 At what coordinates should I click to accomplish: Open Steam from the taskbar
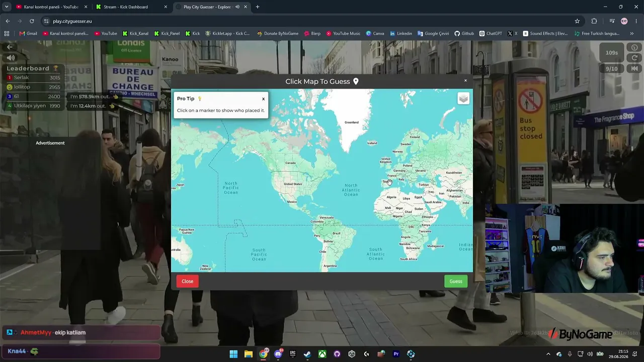(307, 354)
